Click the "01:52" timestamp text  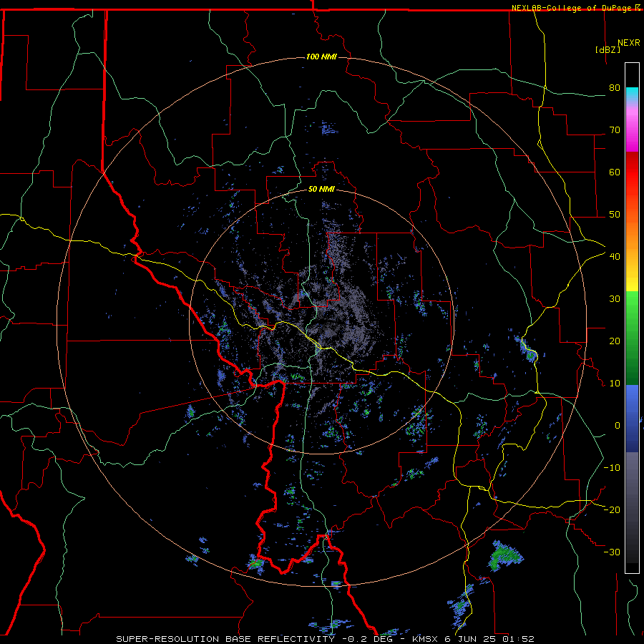(x=519, y=639)
